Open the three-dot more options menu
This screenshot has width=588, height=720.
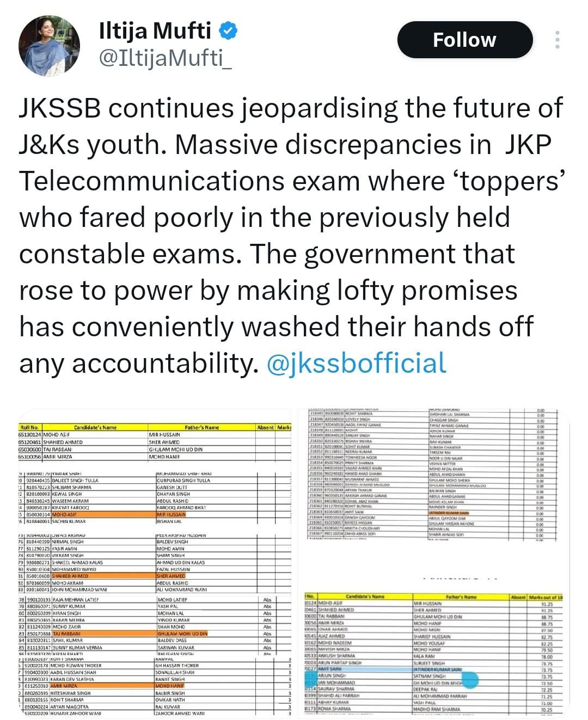556,40
